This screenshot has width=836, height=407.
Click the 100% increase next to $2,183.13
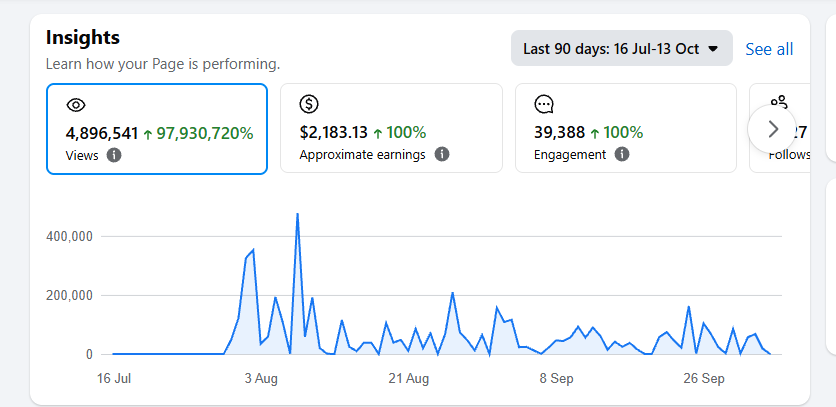coord(406,132)
